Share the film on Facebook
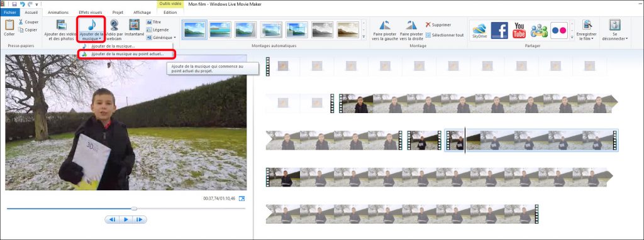Viewport: 644px width, 240px height. (499, 30)
